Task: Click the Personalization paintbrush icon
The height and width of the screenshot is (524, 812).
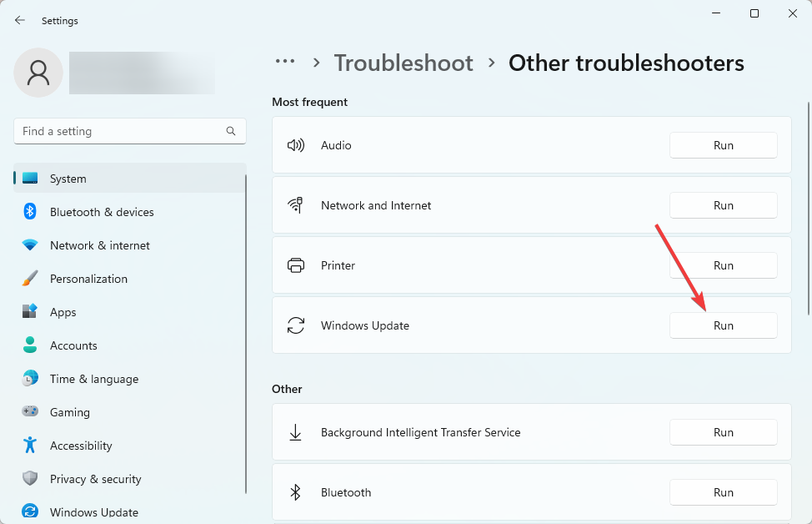Action: (x=30, y=279)
